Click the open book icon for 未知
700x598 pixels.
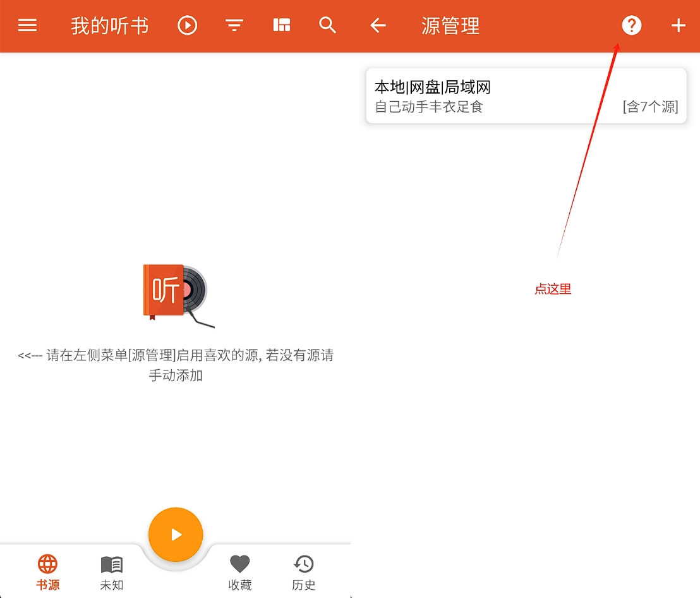click(x=112, y=564)
